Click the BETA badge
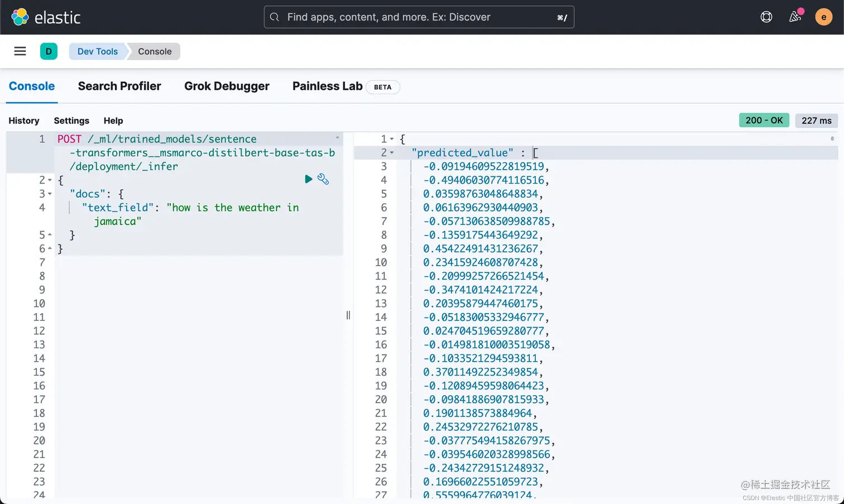 (382, 87)
